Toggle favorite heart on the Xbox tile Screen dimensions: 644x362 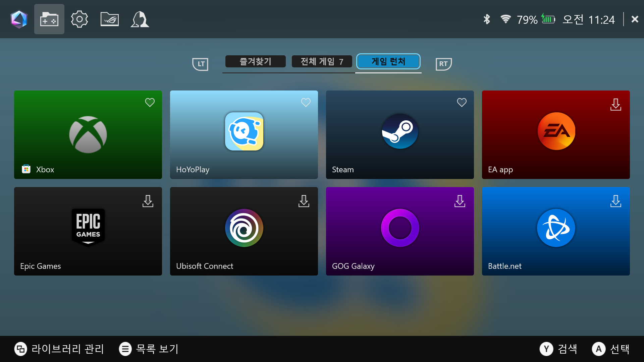pyautogui.click(x=150, y=102)
